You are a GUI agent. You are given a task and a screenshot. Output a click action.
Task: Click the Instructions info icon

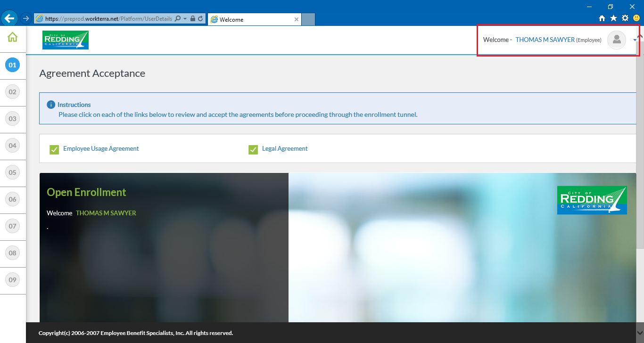pyautogui.click(x=51, y=105)
